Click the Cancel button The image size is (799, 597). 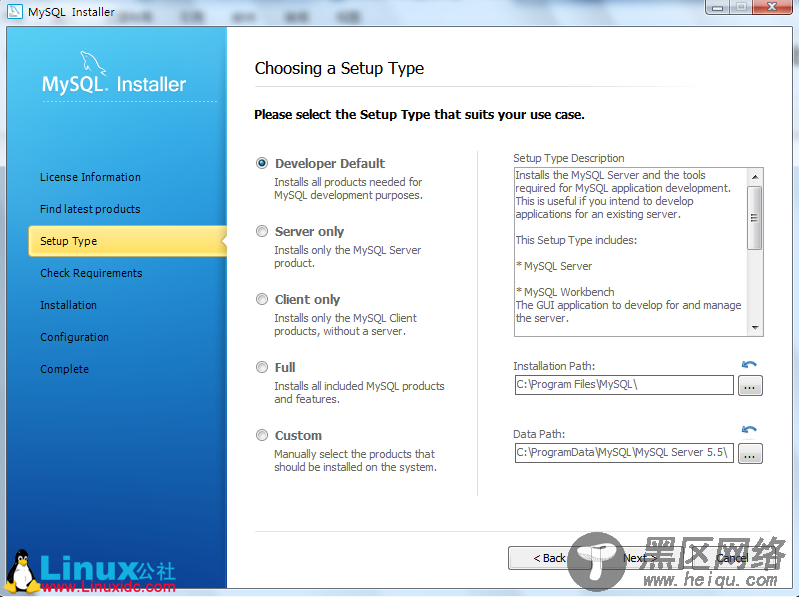(732, 558)
